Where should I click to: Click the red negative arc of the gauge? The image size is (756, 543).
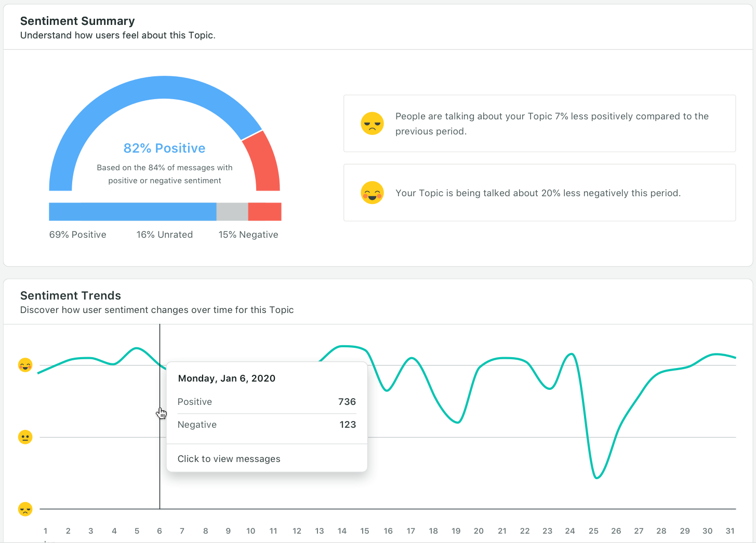tap(263, 162)
